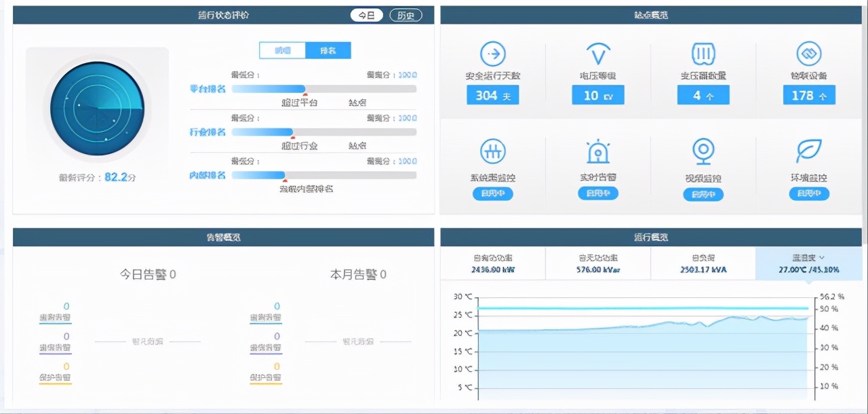Click the 56.2 % axis label
Screen dimensions: 868x414
(832, 297)
